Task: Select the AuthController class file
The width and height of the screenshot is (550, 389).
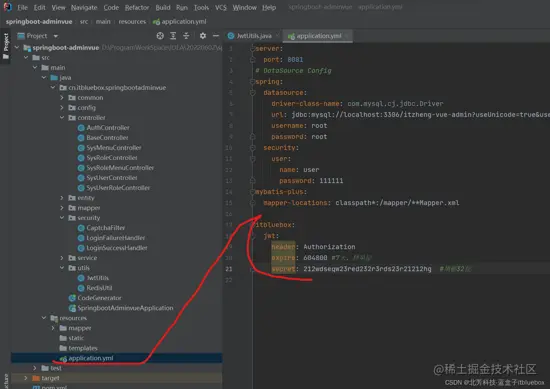Action: tap(103, 128)
